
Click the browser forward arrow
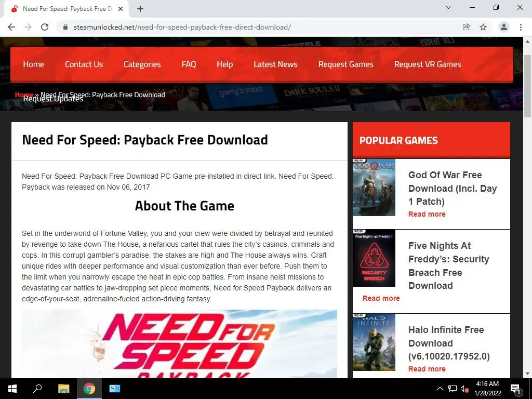click(x=28, y=27)
